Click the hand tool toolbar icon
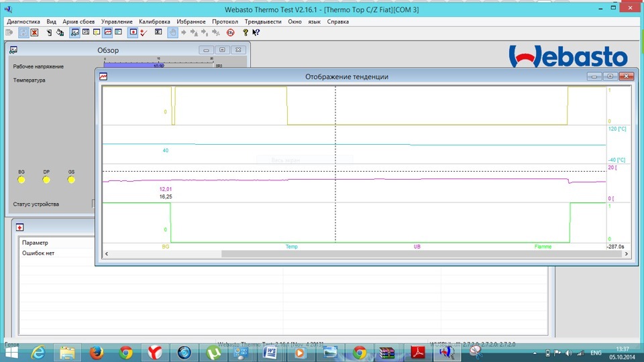 click(x=173, y=32)
